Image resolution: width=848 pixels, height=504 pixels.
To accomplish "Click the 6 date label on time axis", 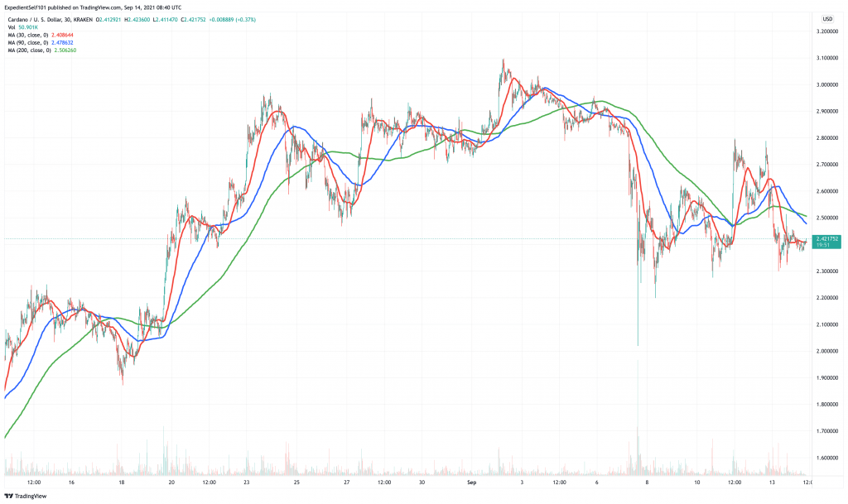I will (596, 482).
